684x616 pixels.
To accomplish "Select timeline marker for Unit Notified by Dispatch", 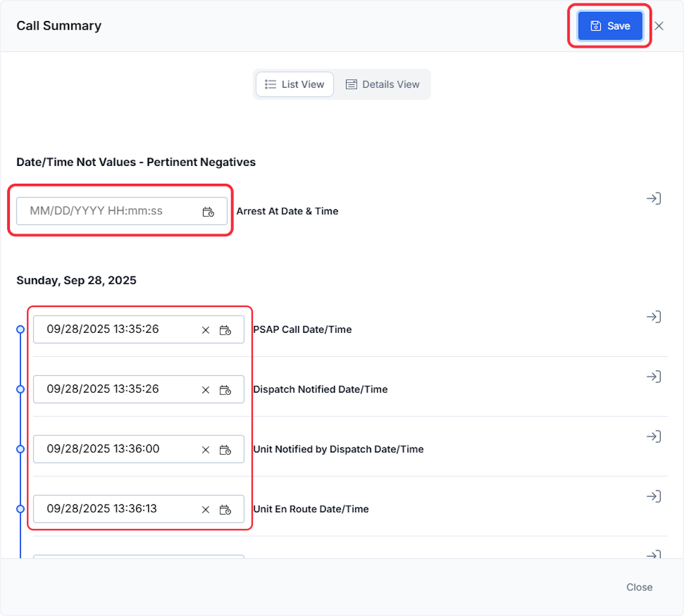I will coord(21,449).
